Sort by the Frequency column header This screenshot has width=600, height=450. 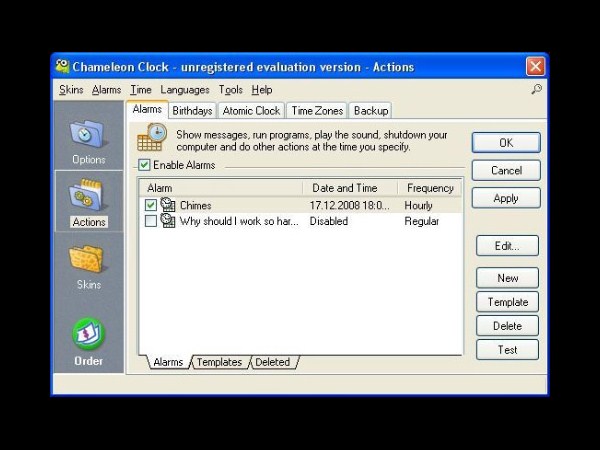click(430, 188)
